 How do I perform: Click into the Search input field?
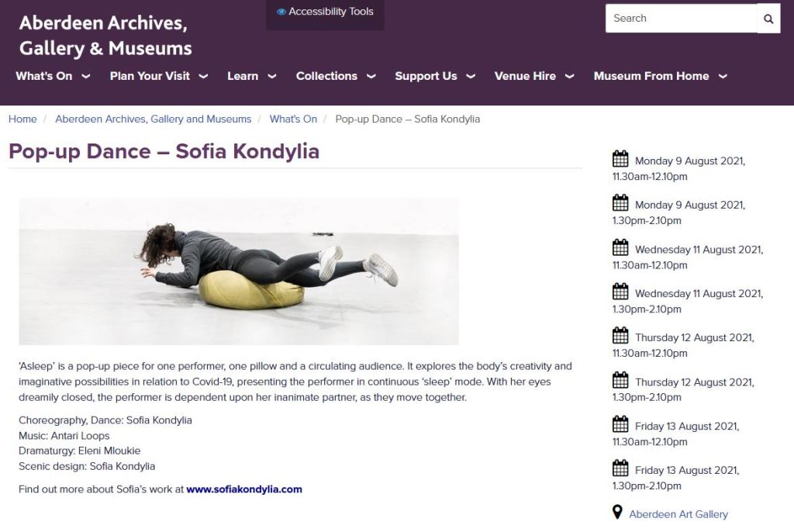click(x=682, y=19)
